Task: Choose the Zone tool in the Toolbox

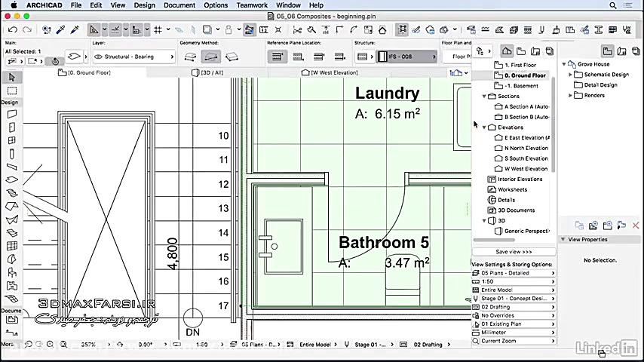Action: [x=12, y=286]
